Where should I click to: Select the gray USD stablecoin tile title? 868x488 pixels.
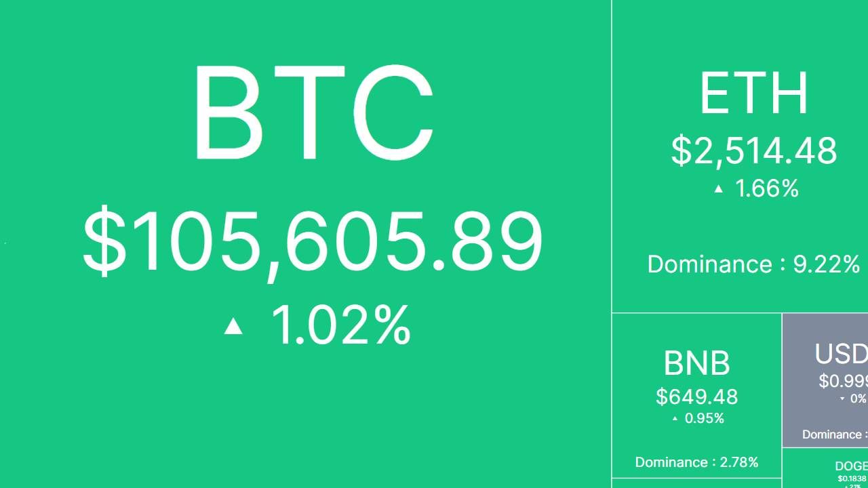(x=841, y=354)
